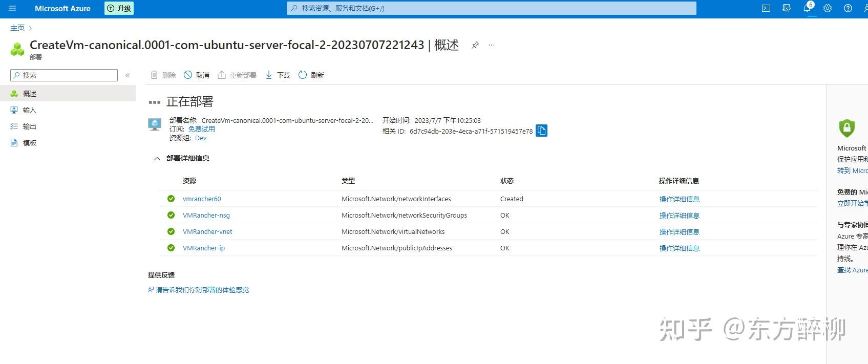
Task: Open 操作详细信息 for VMRancher-ip row
Action: (679, 248)
